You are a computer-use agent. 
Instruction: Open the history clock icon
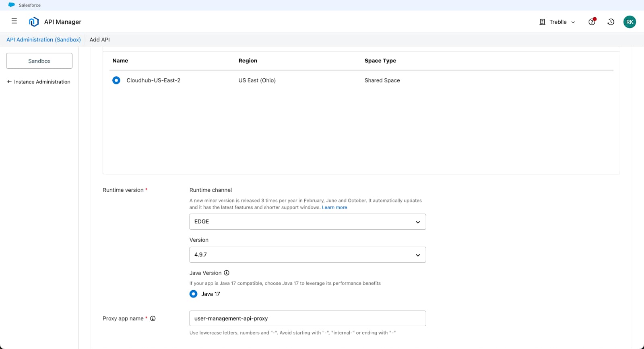tap(611, 22)
